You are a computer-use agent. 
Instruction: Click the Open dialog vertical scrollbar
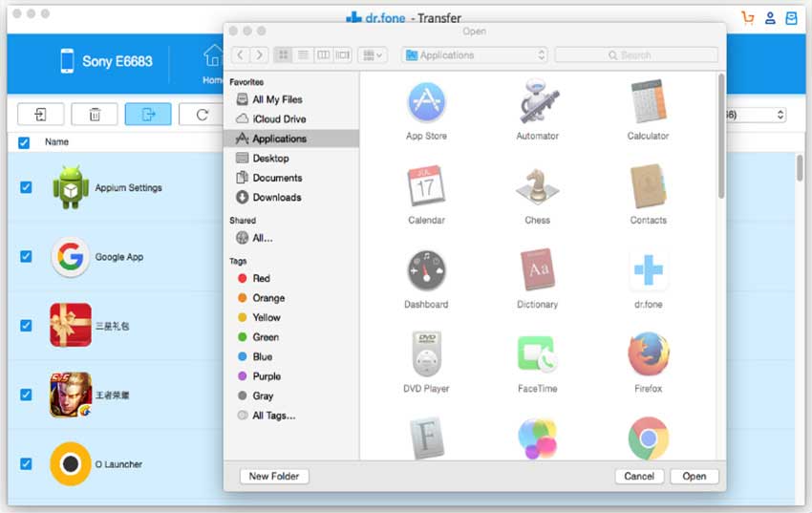pos(721,136)
